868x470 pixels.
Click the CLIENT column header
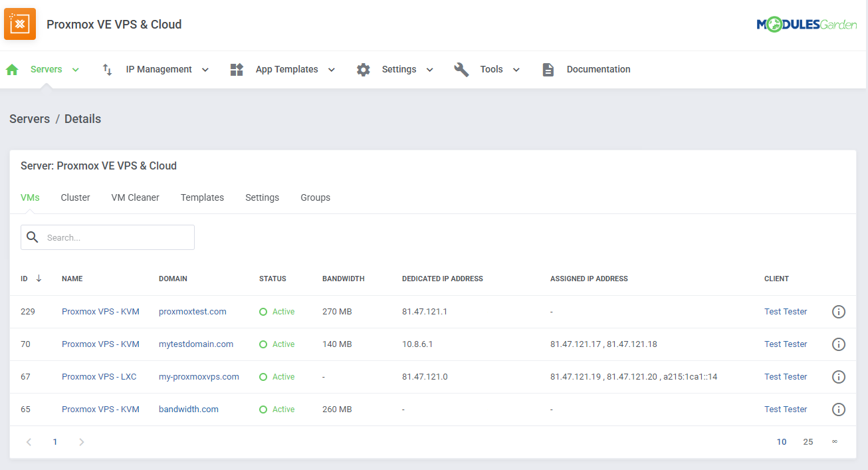(776, 279)
